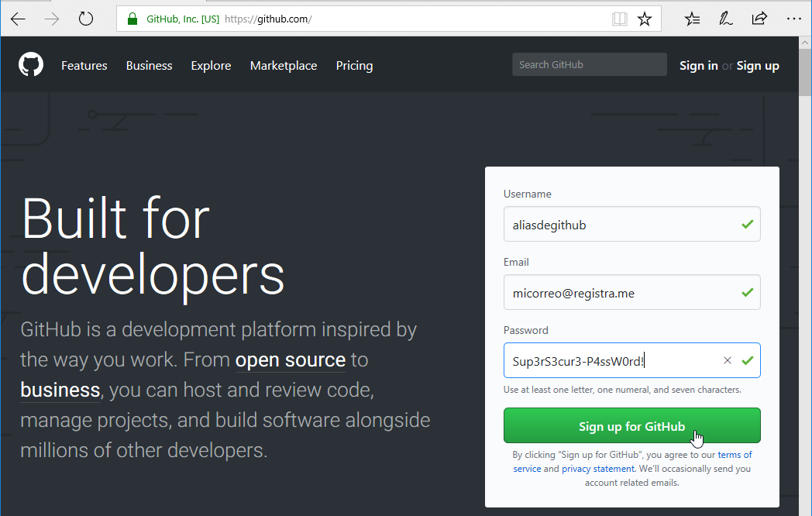
Task: Refresh the page with the reload icon
Action: pyautogui.click(x=86, y=19)
